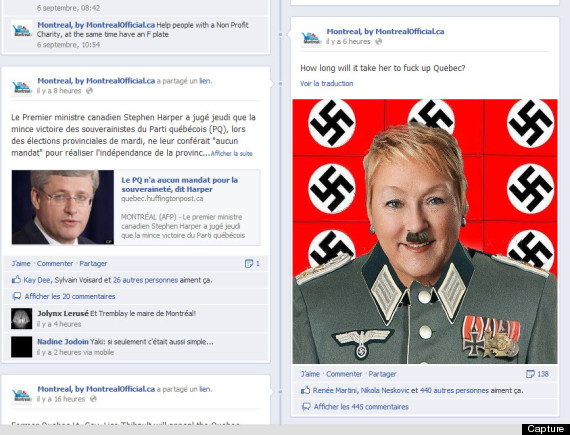570x435 pixels.
Task: Open Kay Dee profile link
Action: coord(37,280)
